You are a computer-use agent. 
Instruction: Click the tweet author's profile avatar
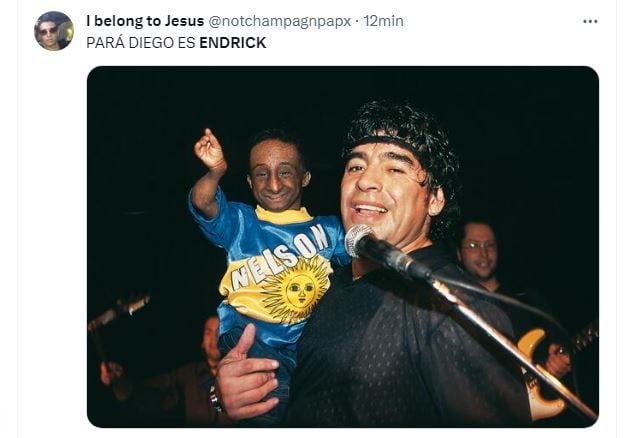(54, 31)
